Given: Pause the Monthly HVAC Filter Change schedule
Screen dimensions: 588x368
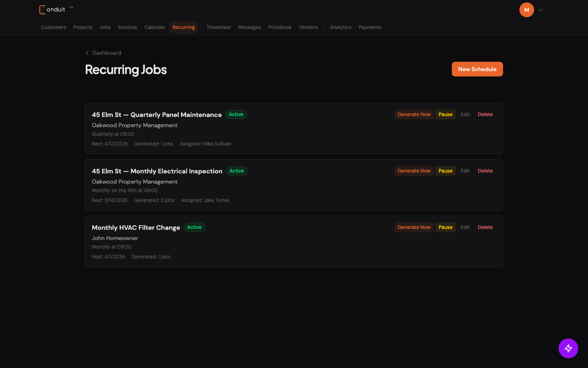Looking at the screenshot, I should point(445,227).
